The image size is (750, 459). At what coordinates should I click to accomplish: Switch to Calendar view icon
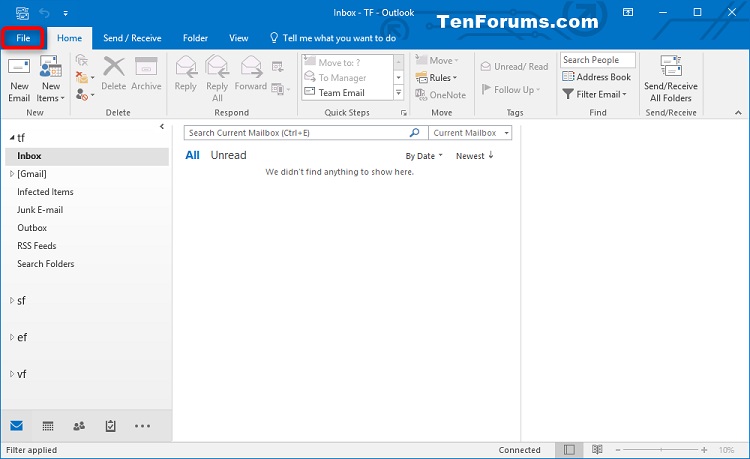(48, 426)
